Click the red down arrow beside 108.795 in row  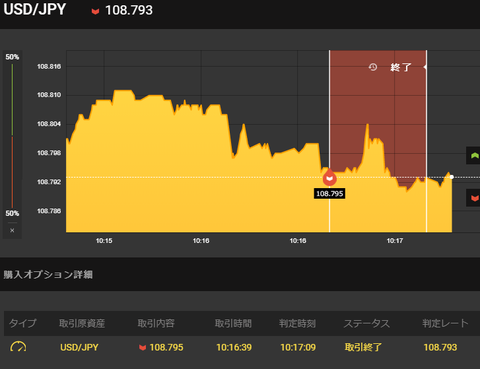[142, 348]
